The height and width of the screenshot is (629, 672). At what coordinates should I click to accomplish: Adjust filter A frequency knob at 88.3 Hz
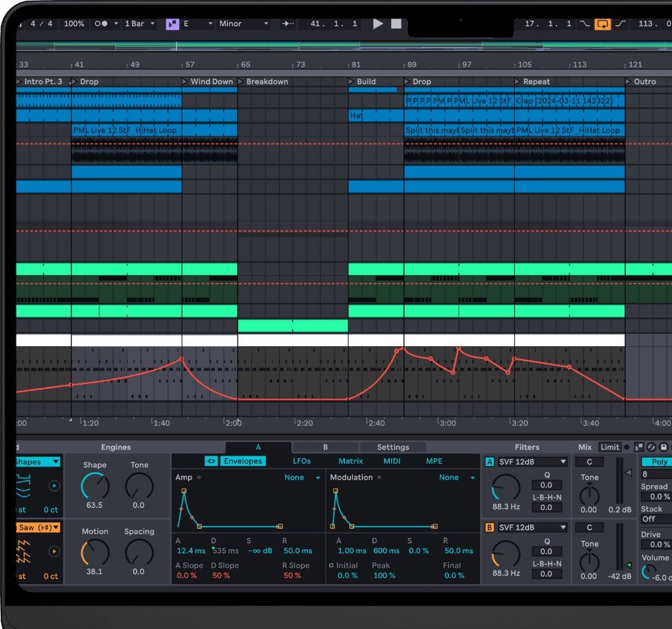coord(506,488)
